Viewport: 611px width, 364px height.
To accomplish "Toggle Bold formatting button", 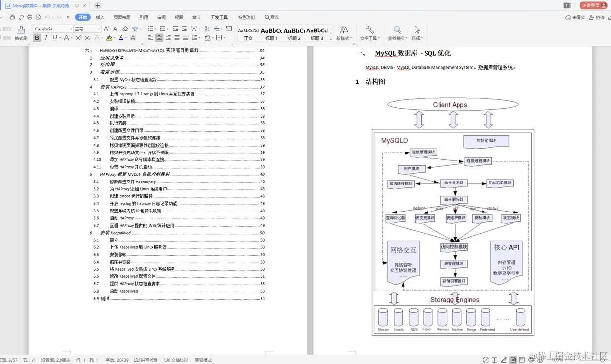I will [37, 38].
